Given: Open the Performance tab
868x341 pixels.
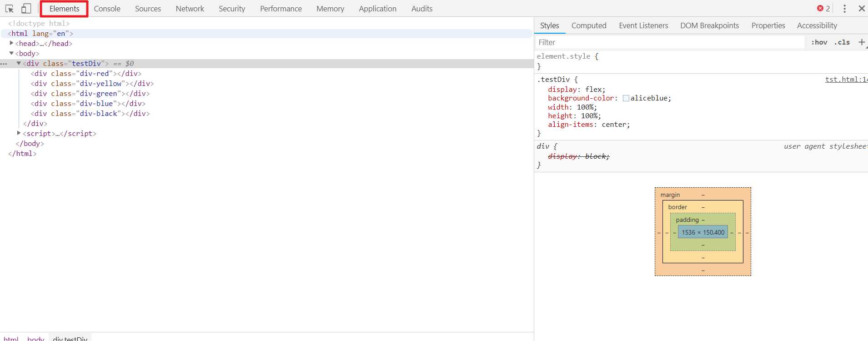Looking at the screenshot, I should 281,9.
